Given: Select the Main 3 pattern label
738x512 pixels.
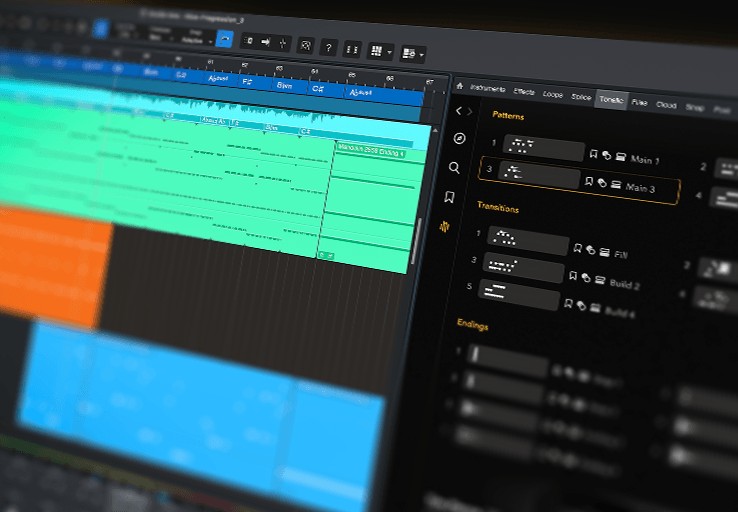Looking at the screenshot, I should point(640,188).
